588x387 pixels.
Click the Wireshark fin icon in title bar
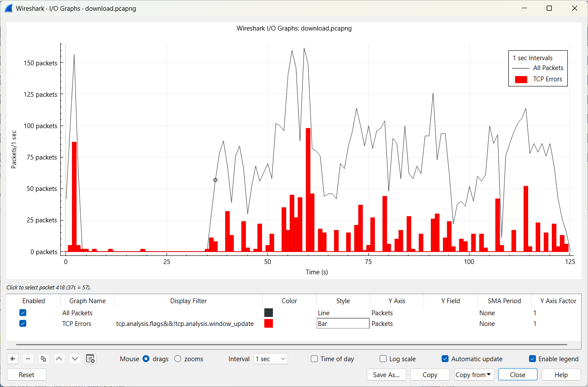coord(9,8)
